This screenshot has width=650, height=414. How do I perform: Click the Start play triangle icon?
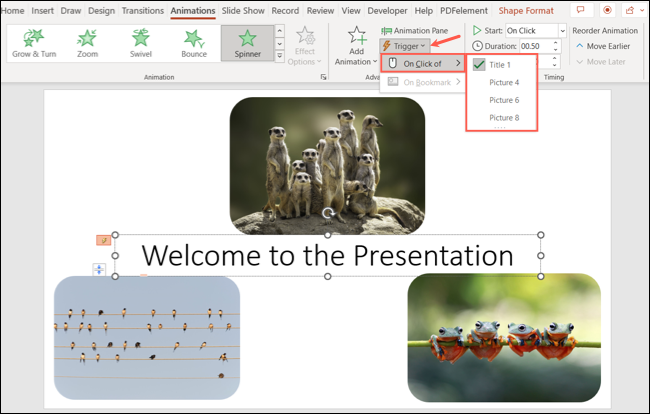(x=477, y=30)
